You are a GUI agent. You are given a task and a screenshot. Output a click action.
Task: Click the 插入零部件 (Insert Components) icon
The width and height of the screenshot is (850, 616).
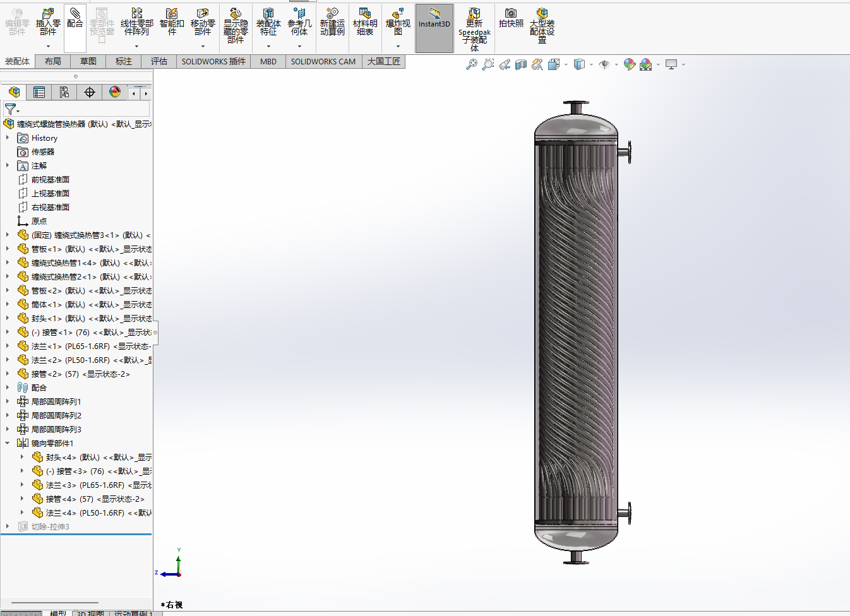pyautogui.click(x=48, y=13)
